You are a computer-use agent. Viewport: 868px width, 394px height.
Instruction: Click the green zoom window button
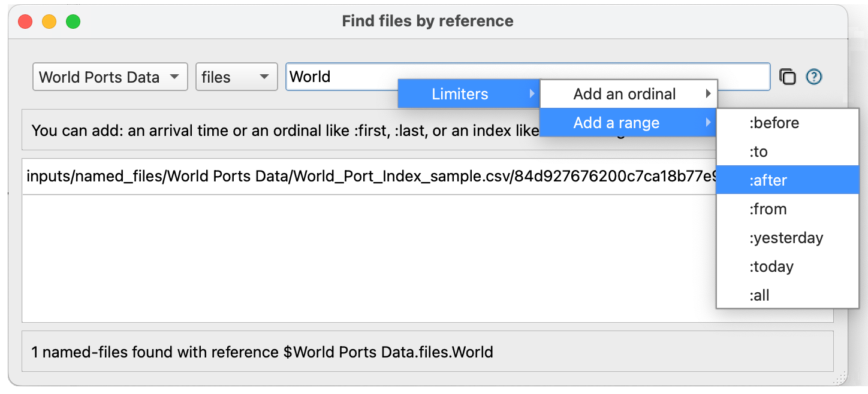(x=73, y=22)
